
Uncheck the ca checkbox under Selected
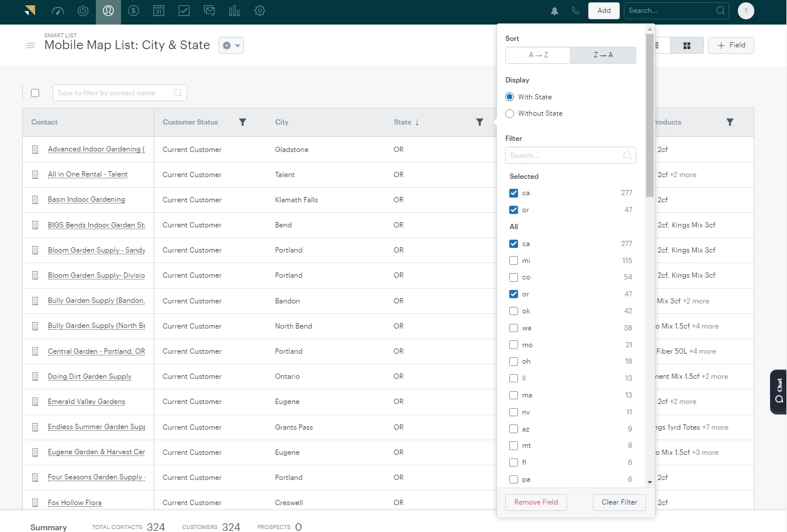[513, 193]
